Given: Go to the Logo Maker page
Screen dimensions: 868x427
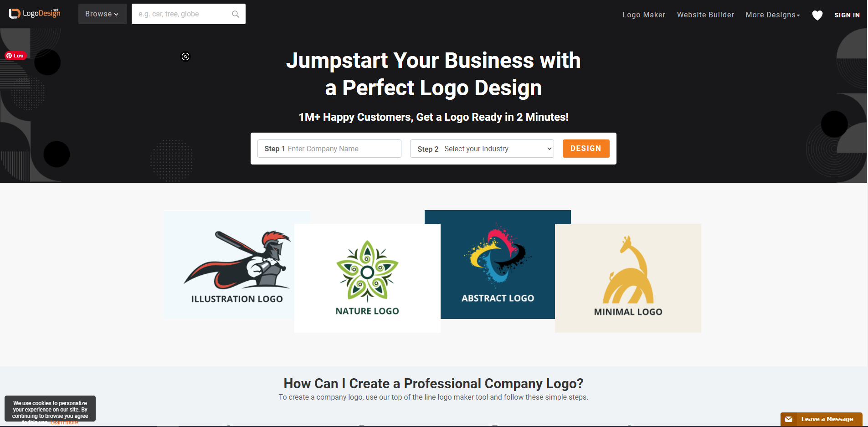Looking at the screenshot, I should pos(644,15).
